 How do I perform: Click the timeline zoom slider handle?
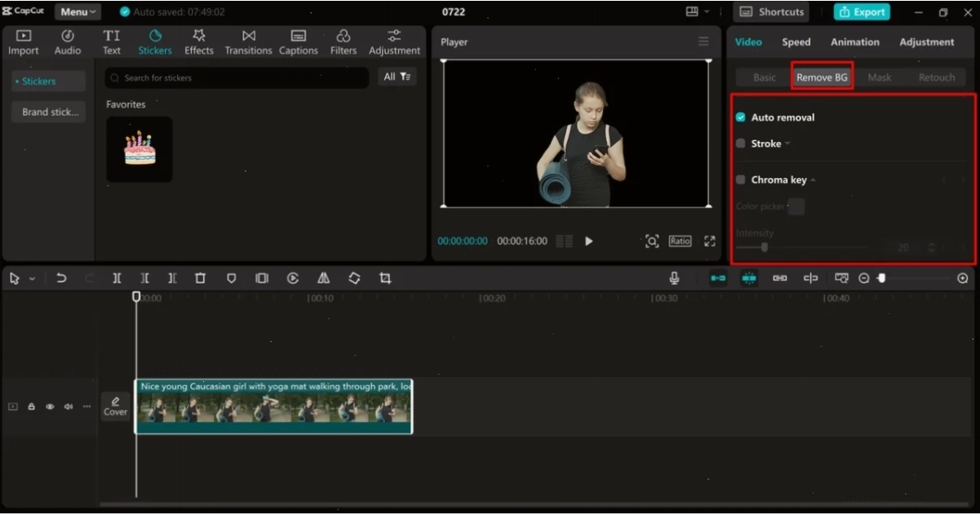coord(881,278)
